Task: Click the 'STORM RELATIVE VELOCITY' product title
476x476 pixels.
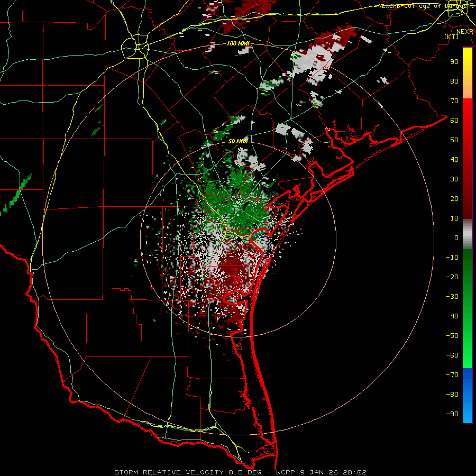Action: pos(169,472)
